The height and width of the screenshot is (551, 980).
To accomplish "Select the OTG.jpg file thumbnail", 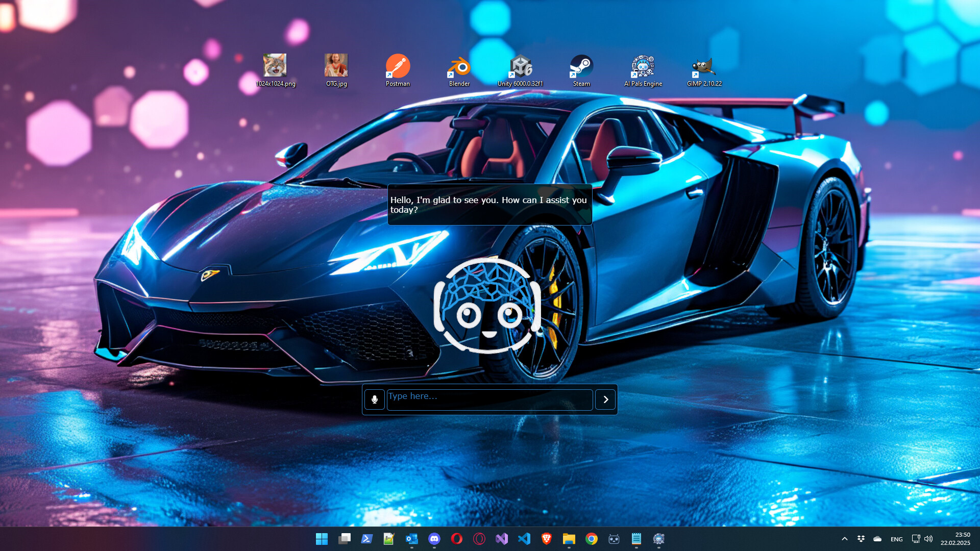I will [336, 70].
